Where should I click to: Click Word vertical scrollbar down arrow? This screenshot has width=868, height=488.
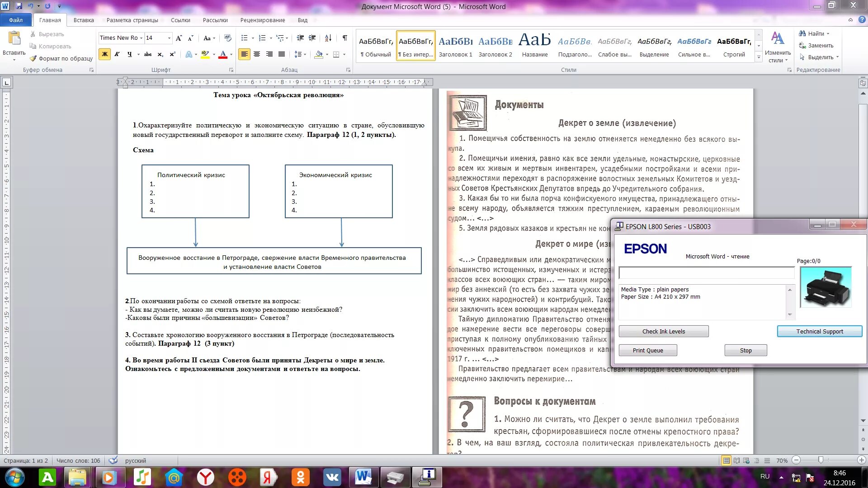coord(863,421)
